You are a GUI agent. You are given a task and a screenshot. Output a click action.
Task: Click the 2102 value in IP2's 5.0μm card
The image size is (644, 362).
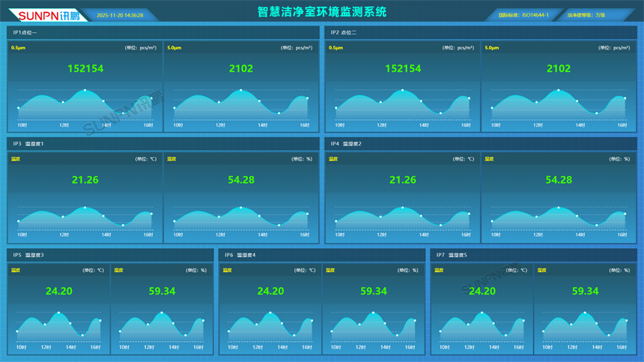(559, 68)
